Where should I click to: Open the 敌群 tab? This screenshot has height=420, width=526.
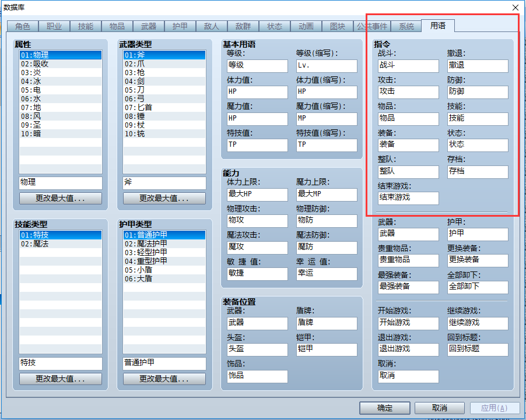pos(243,26)
